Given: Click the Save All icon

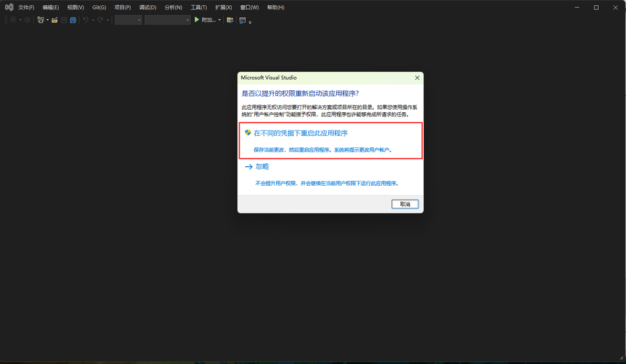Looking at the screenshot, I should point(73,20).
